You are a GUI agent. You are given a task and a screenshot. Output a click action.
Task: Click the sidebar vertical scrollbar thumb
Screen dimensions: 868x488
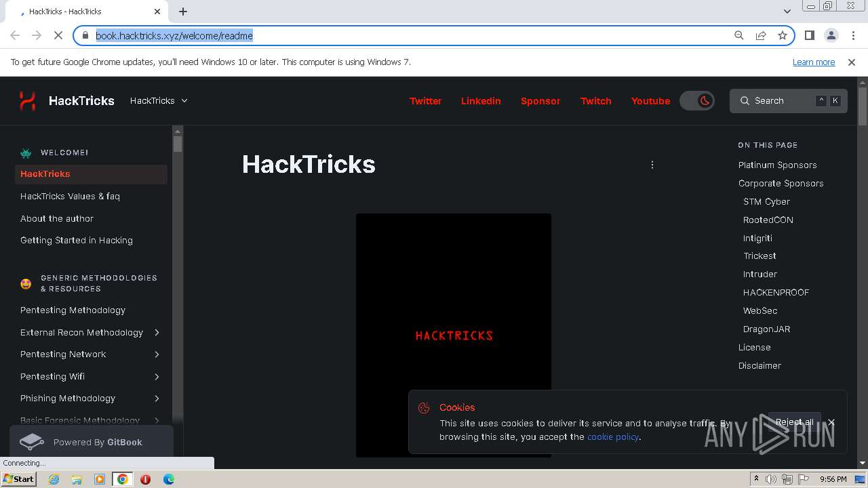pos(178,144)
